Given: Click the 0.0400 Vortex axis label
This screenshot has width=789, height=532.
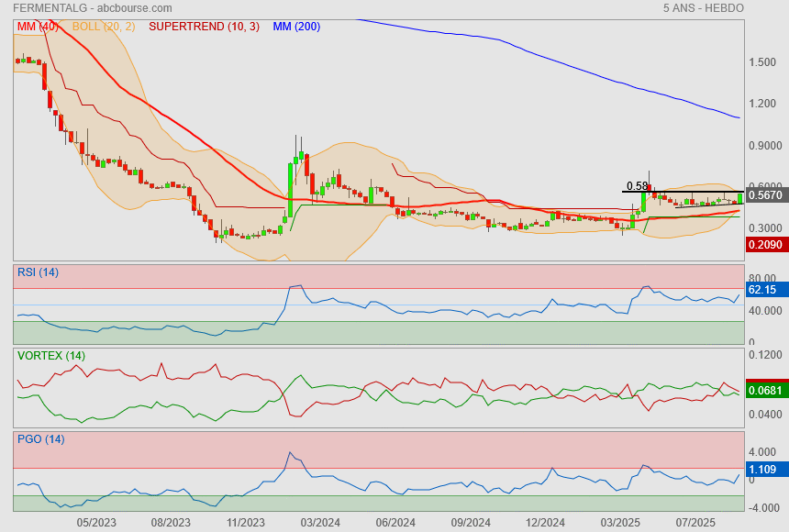Looking at the screenshot, I should click(765, 415).
